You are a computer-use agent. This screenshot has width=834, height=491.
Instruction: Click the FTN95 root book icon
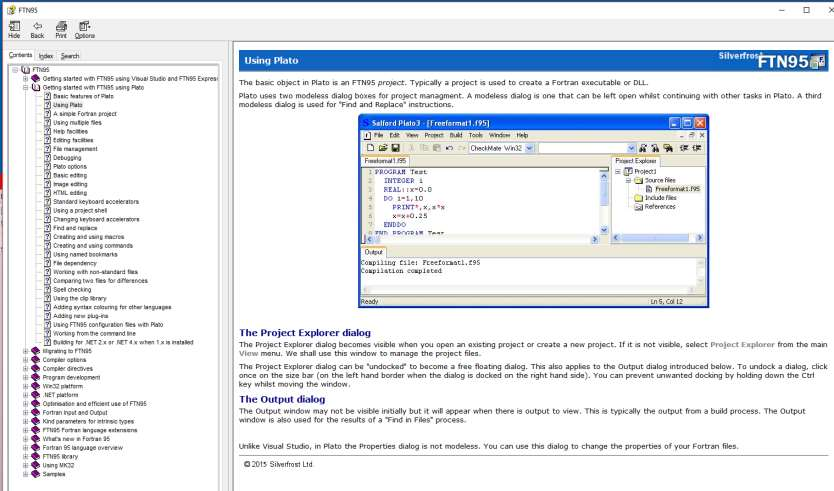pyautogui.click(x=26, y=70)
